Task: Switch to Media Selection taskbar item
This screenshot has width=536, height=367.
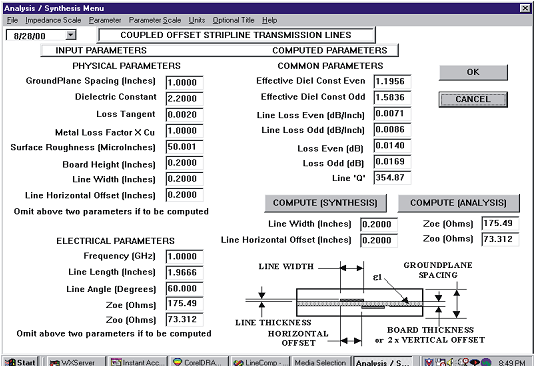Action: 320,362
